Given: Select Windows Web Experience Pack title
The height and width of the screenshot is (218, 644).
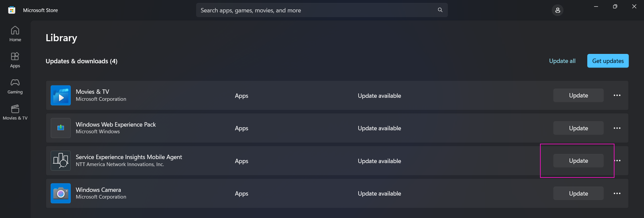Looking at the screenshot, I should click(116, 124).
